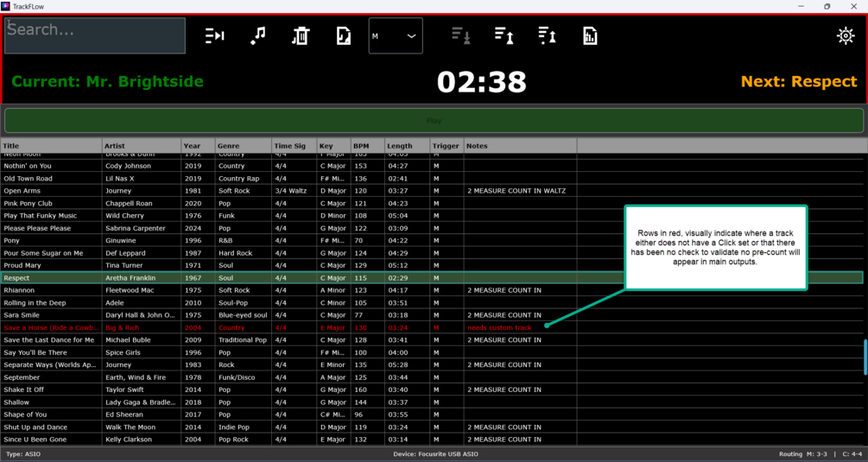The width and height of the screenshot is (868, 462).
Task: Click the add music track icon
Action: pos(258,36)
